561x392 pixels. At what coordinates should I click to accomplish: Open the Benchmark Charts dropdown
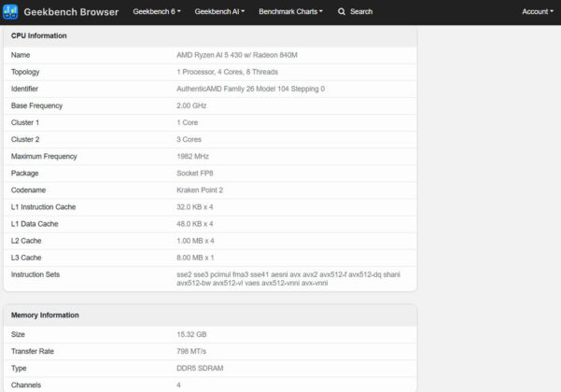coord(290,12)
